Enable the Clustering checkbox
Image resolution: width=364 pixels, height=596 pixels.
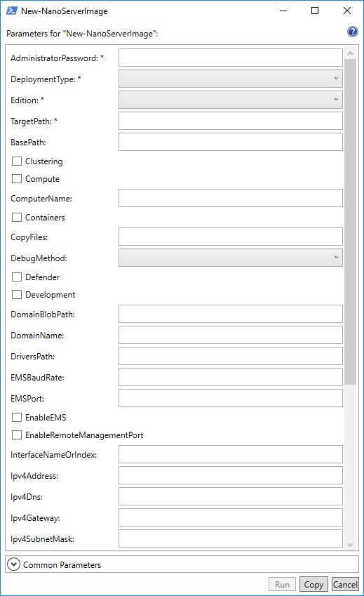coord(17,161)
